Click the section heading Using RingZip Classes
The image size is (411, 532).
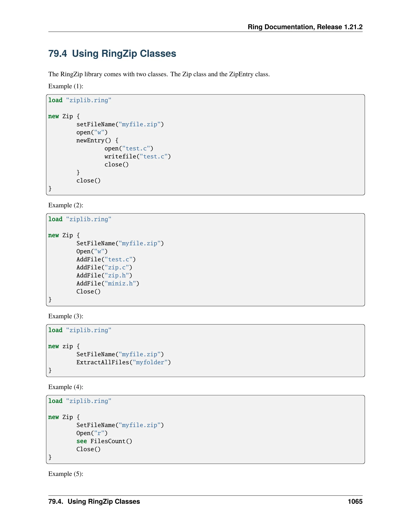112,54
